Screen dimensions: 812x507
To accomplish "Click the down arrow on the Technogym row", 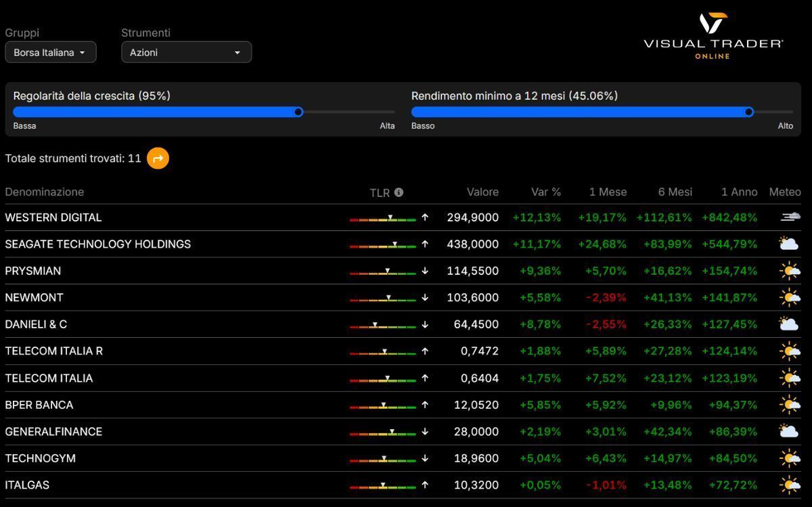I will 424,458.
